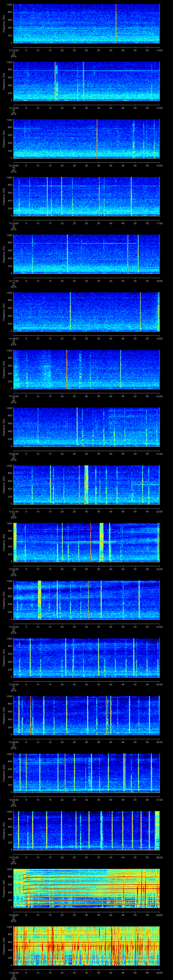Screen dimensions: 173x980
Task: Click the spectrogram panel starting at 13:23:00
Action: tap(87, 600)
